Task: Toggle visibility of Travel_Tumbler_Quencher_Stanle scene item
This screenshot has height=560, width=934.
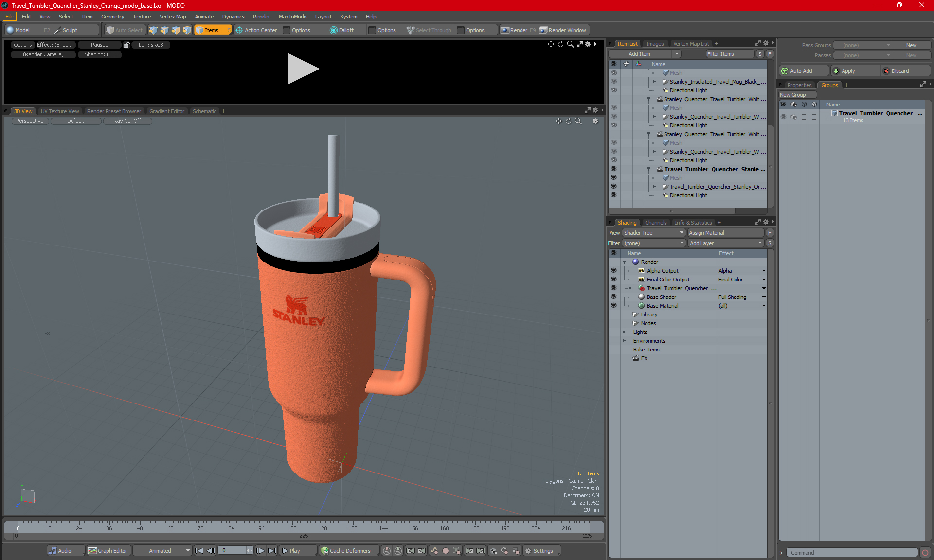Action: [x=613, y=169]
